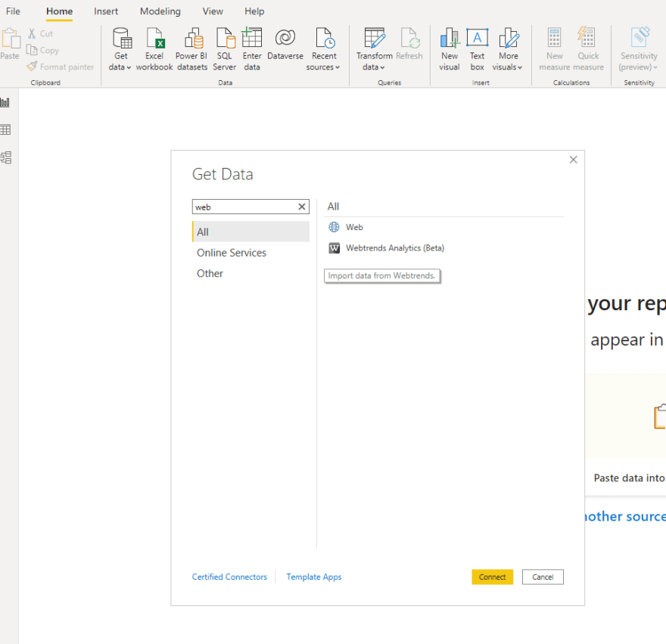Click the 'other source' link behind dialog

pos(626,516)
